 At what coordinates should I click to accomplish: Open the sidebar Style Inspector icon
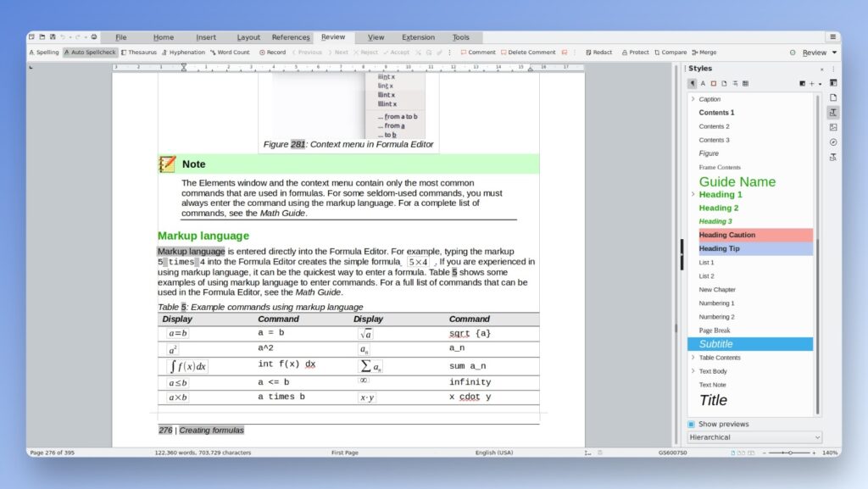tap(833, 157)
